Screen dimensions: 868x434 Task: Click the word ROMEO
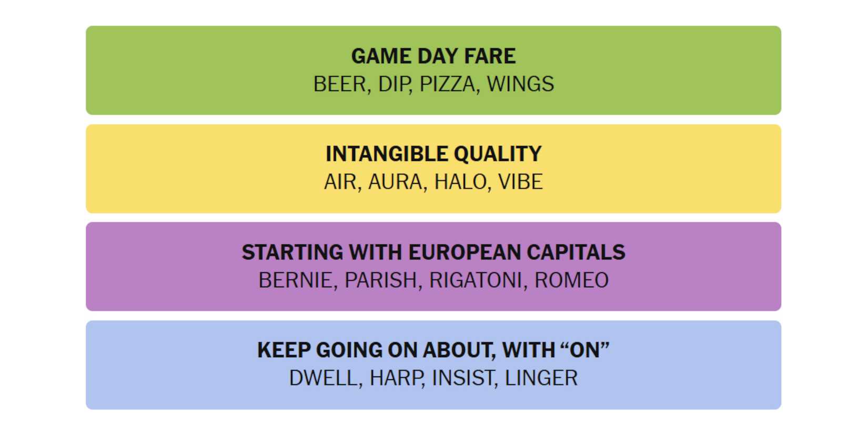click(x=571, y=280)
